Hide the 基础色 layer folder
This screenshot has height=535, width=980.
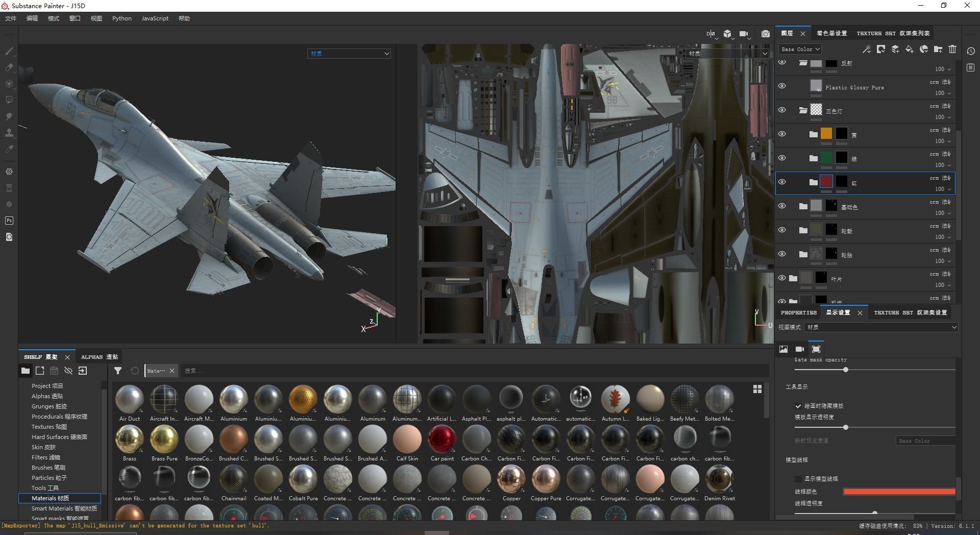(x=782, y=206)
